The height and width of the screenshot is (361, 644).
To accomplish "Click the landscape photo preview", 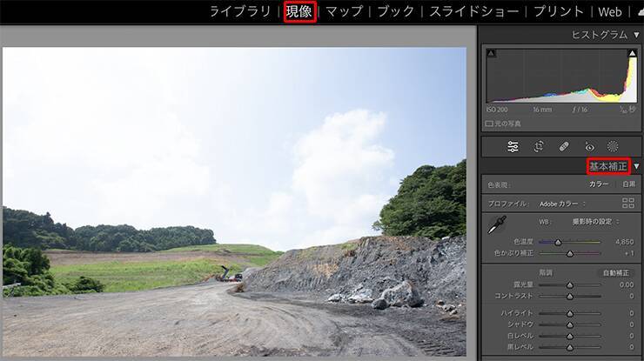I will tap(234, 200).
